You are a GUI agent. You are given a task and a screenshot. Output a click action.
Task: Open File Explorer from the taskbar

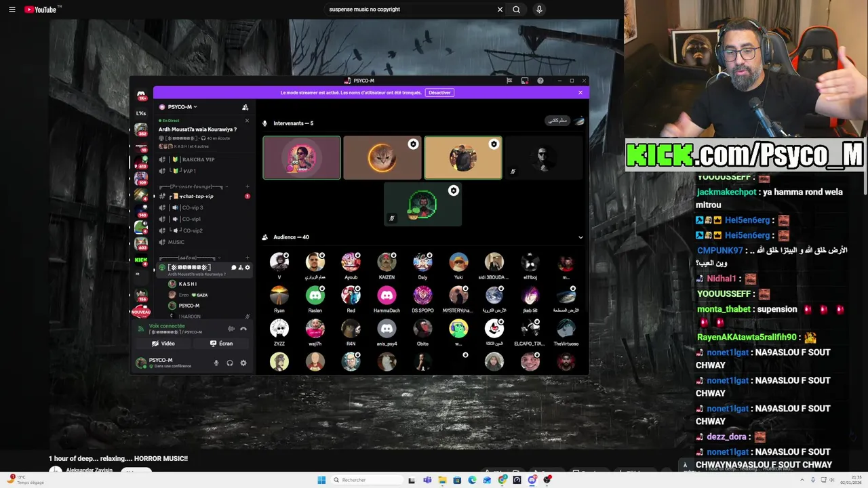click(442, 480)
